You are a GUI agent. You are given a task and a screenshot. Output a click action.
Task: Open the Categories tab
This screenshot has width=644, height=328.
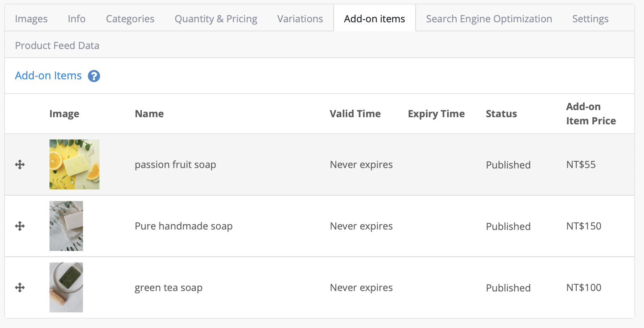[130, 19]
